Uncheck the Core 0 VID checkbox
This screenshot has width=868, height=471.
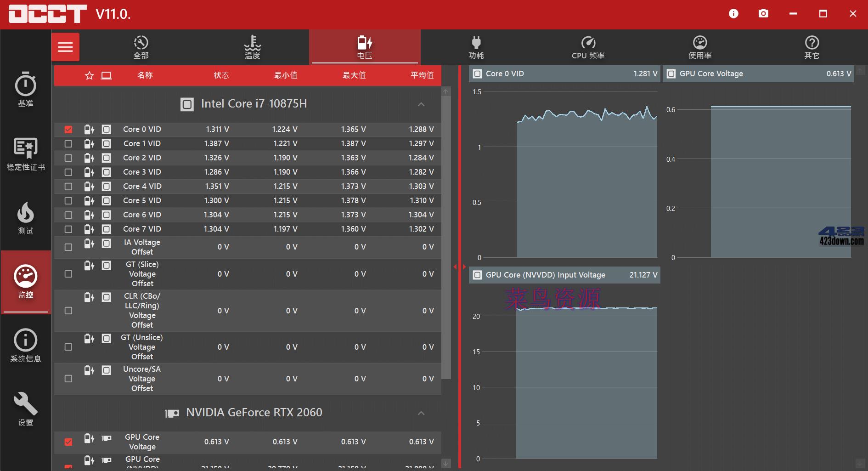pyautogui.click(x=68, y=130)
